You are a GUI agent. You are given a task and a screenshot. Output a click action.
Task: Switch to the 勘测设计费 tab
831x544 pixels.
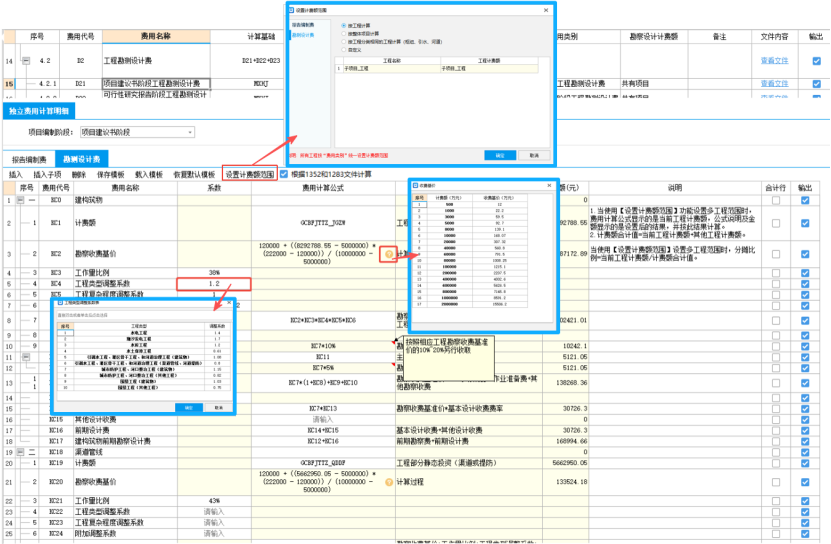tap(81, 159)
